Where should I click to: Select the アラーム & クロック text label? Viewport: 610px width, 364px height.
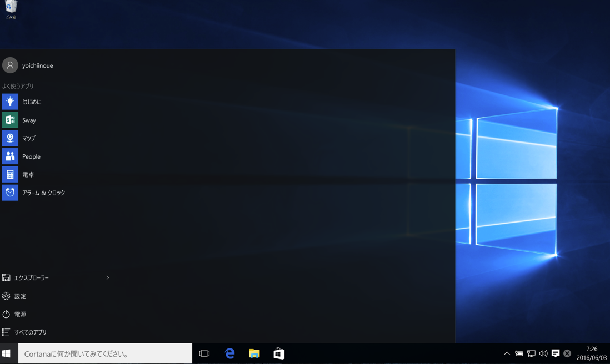[43, 193]
